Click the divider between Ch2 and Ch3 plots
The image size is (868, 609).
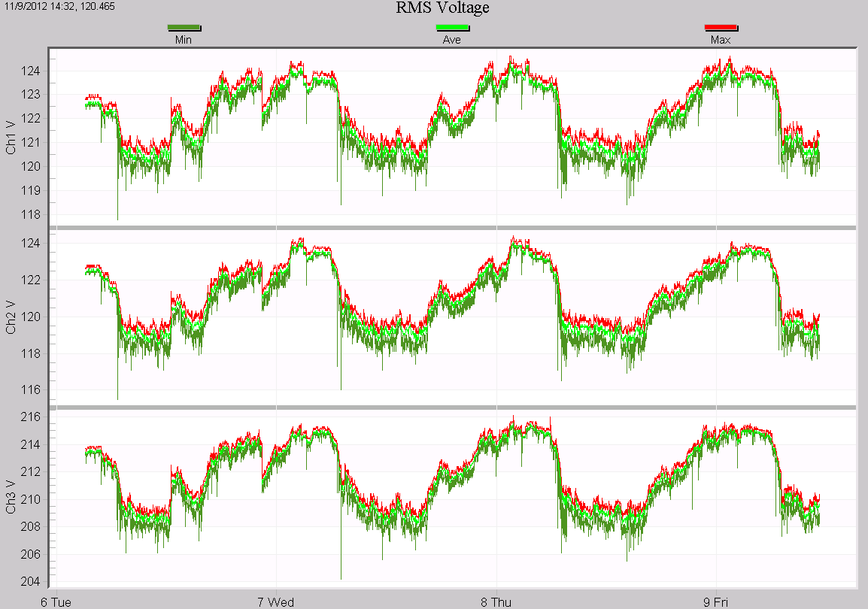pyautogui.click(x=453, y=408)
